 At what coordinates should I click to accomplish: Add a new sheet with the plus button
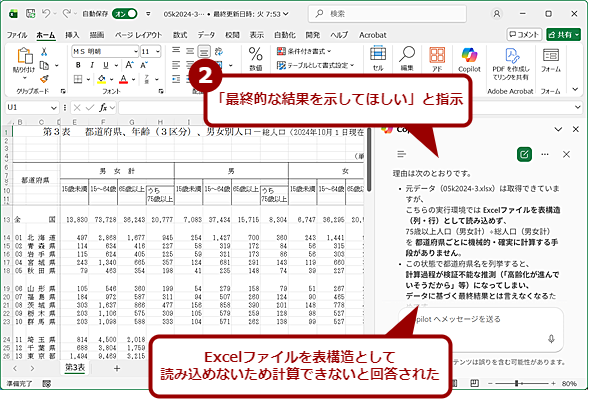pos(117,368)
